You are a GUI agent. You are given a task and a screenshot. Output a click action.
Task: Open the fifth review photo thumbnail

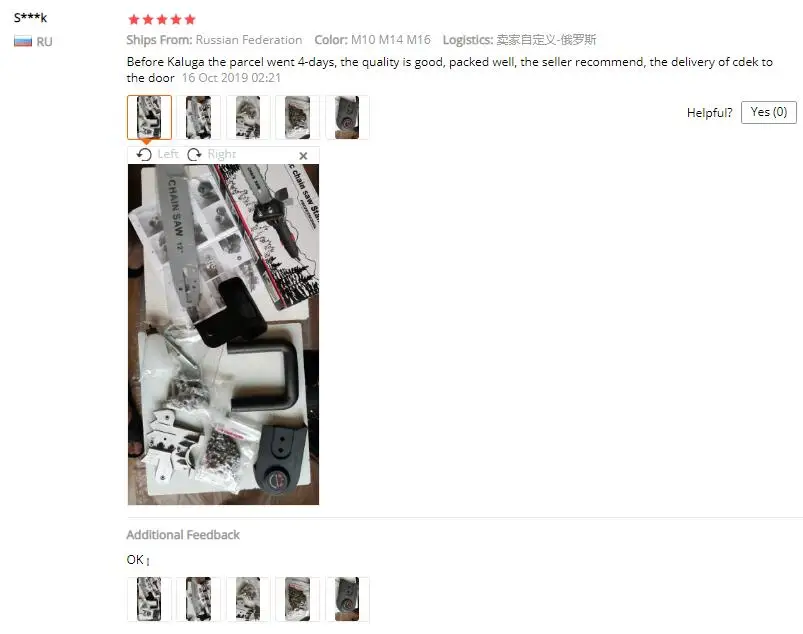click(x=347, y=117)
